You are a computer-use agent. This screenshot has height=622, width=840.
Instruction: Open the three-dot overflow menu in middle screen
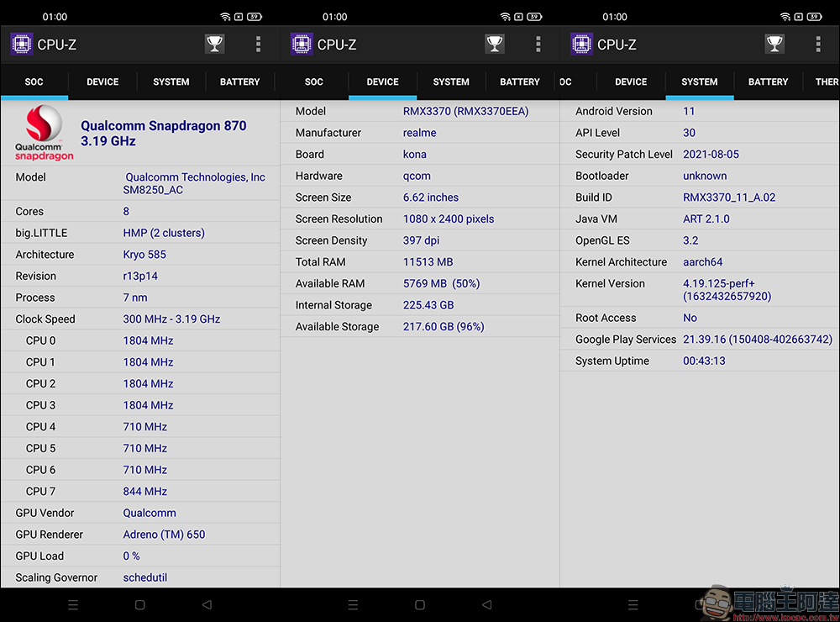(538, 44)
